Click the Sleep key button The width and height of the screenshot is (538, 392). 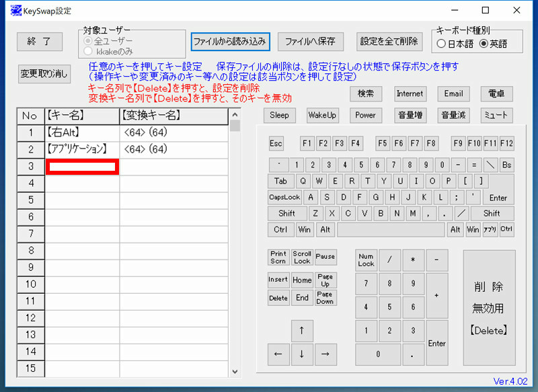(279, 115)
